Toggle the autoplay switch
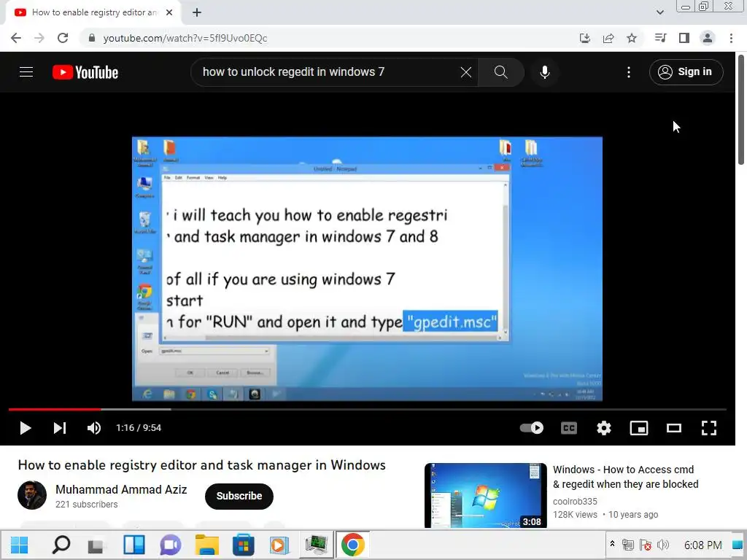747x560 pixels. point(532,427)
